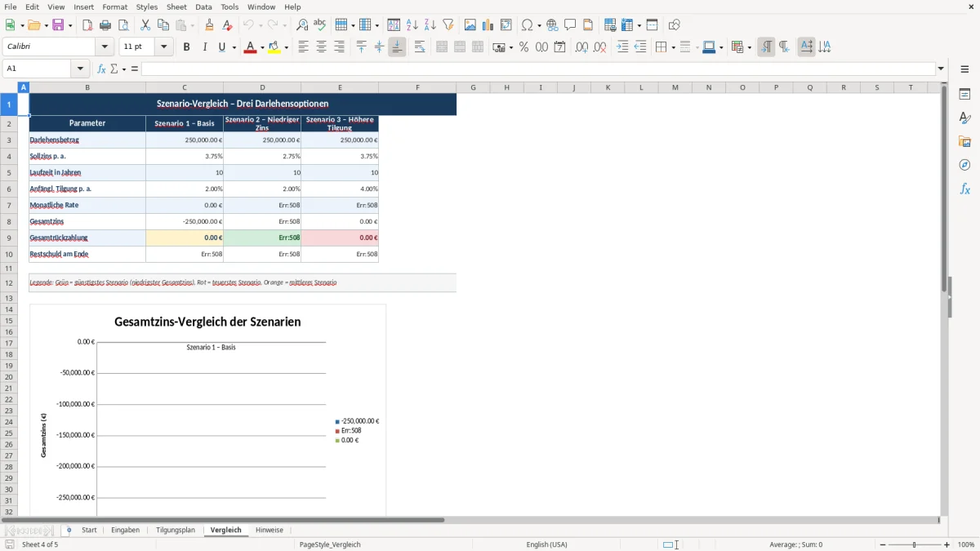Open the Sheet menu
This screenshot has height=551, width=980.
tap(176, 7)
